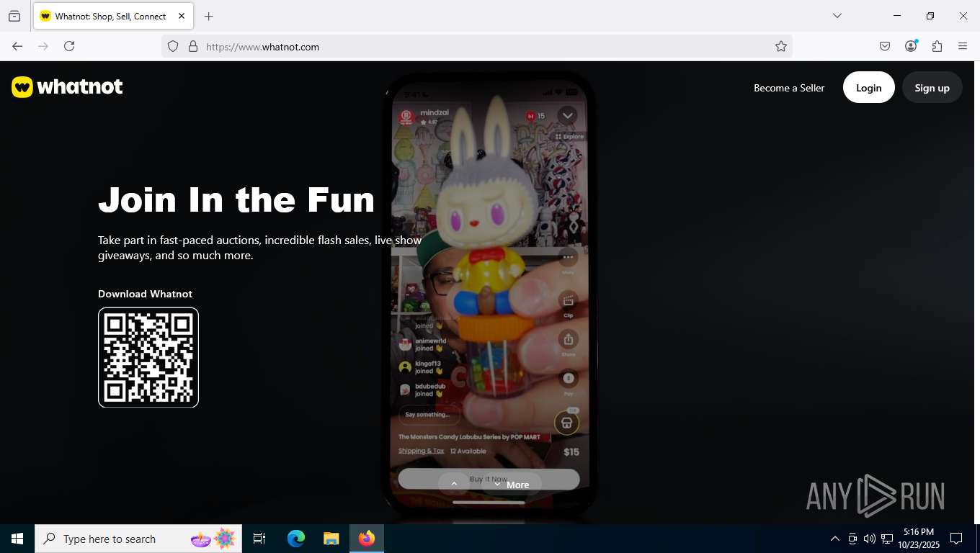Expand the More section button
The width and height of the screenshot is (980, 553).
point(512,484)
